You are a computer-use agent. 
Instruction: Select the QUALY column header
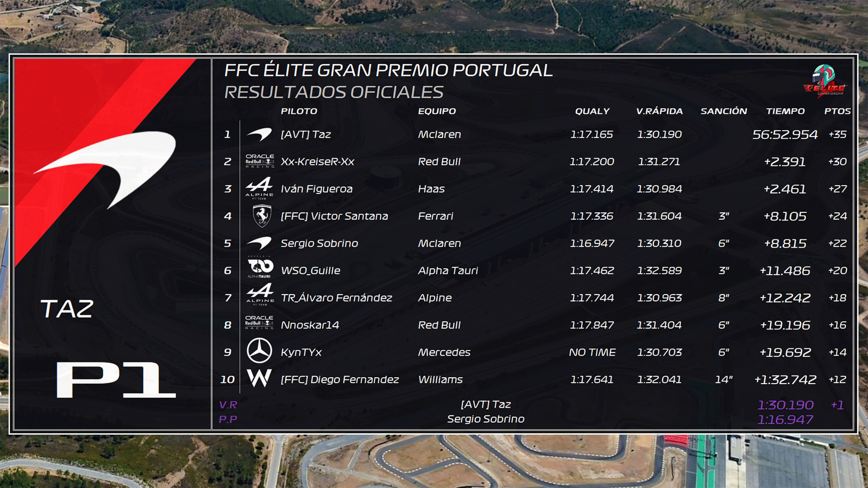(x=592, y=111)
